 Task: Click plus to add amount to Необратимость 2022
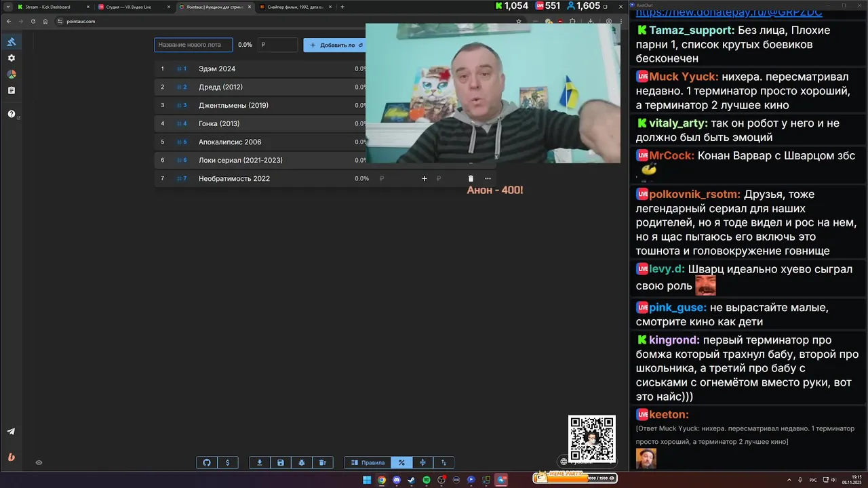click(x=425, y=179)
